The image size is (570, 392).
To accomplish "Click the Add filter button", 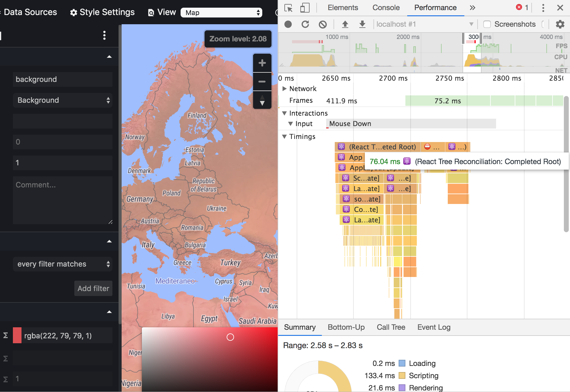I will point(93,288).
